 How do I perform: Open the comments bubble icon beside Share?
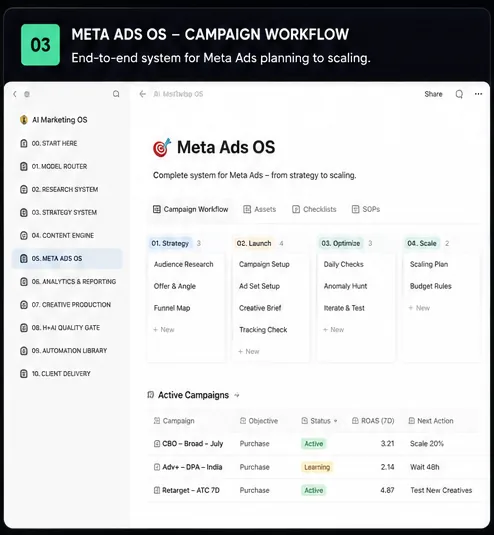click(x=459, y=94)
